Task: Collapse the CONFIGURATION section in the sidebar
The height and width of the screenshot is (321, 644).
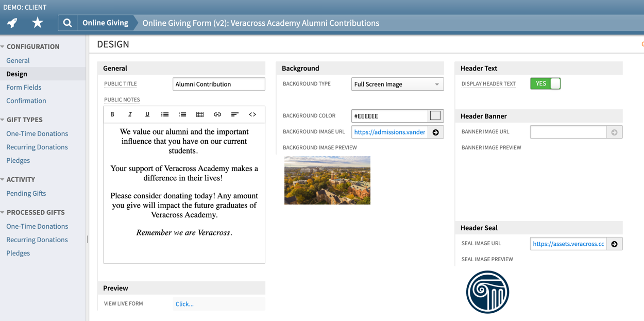Action: pos(4,46)
